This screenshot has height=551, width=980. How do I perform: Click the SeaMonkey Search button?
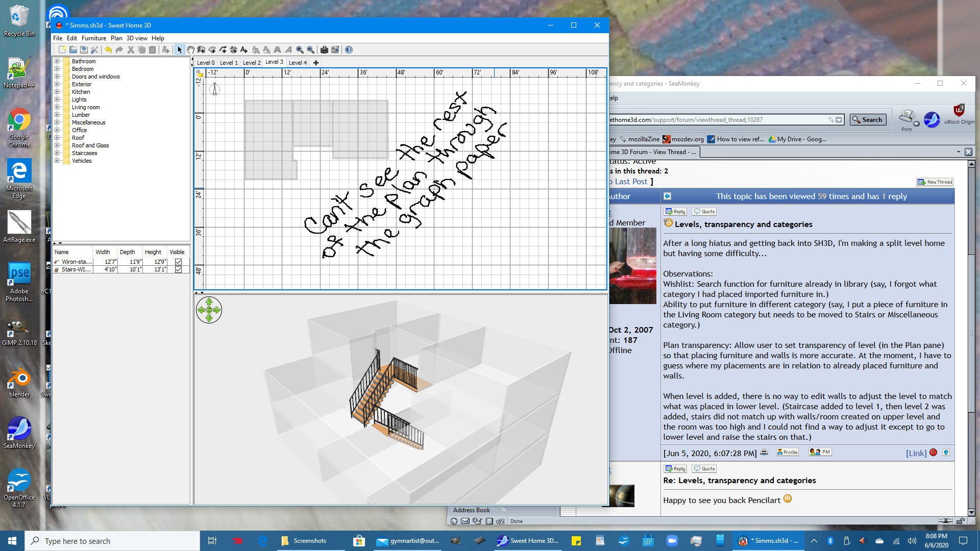(x=868, y=120)
